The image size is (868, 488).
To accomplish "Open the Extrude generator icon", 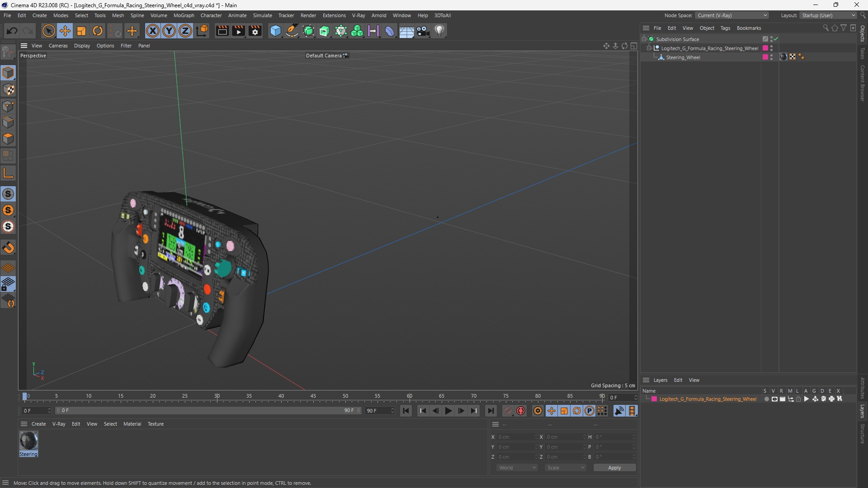I will pos(325,31).
